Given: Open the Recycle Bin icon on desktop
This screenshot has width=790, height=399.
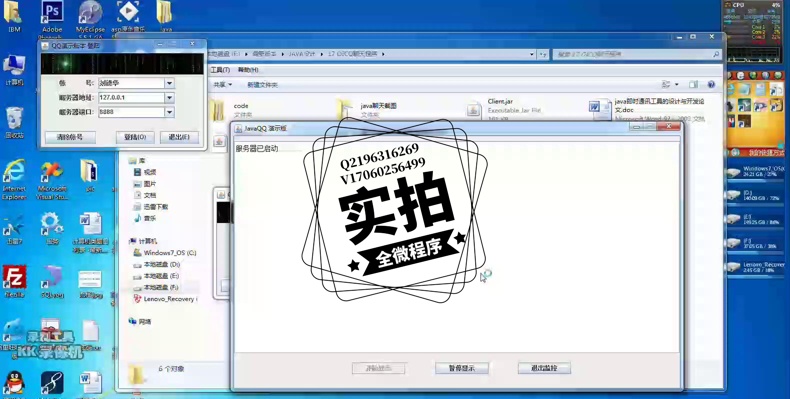Looking at the screenshot, I should tap(14, 119).
